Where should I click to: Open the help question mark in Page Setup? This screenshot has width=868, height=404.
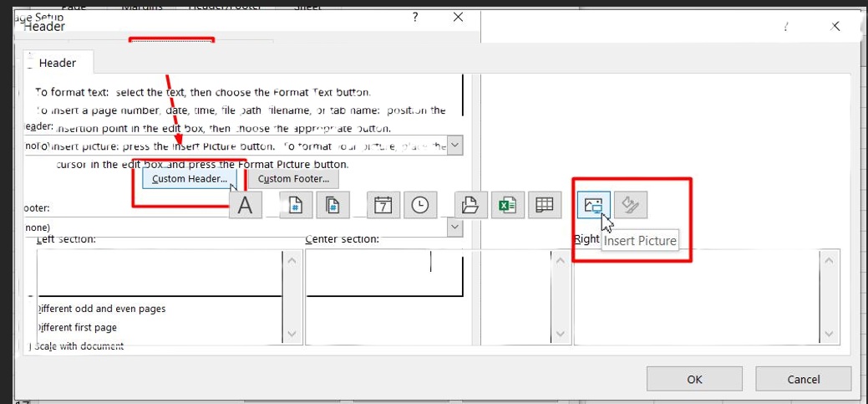click(415, 18)
